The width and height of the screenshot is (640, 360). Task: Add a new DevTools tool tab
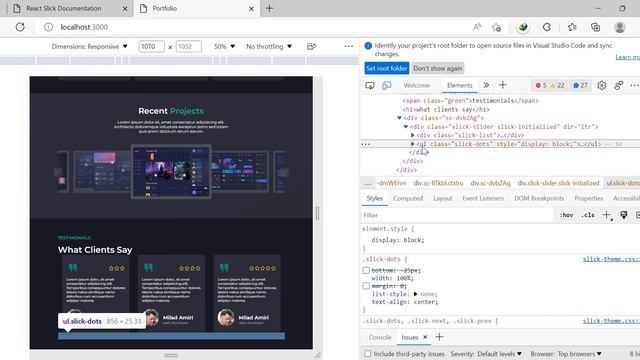(503, 85)
